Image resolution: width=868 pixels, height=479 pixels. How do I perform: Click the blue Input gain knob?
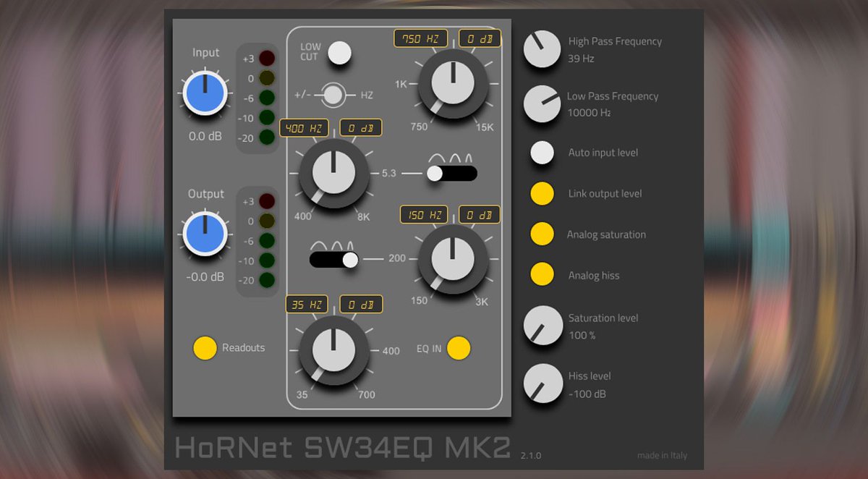point(205,94)
